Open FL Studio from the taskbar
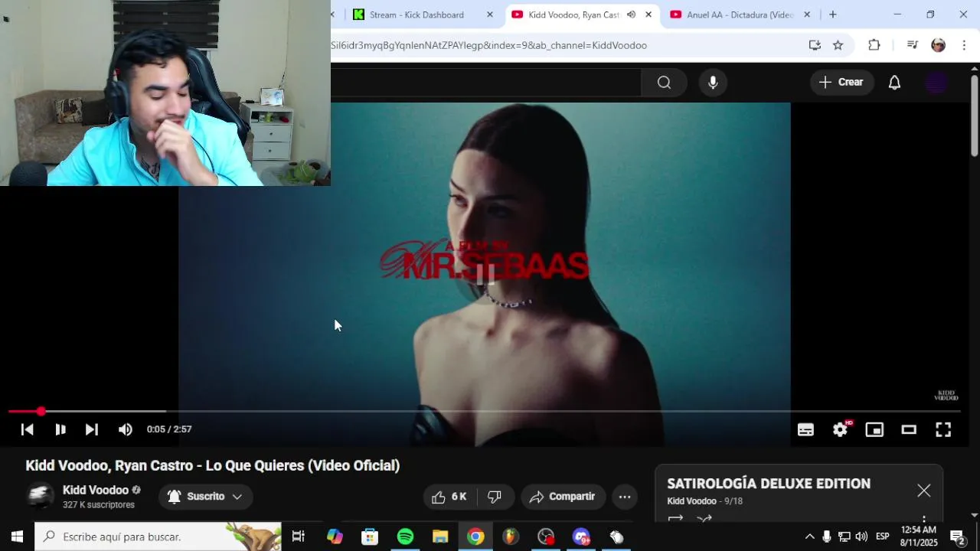 click(x=510, y=536)
